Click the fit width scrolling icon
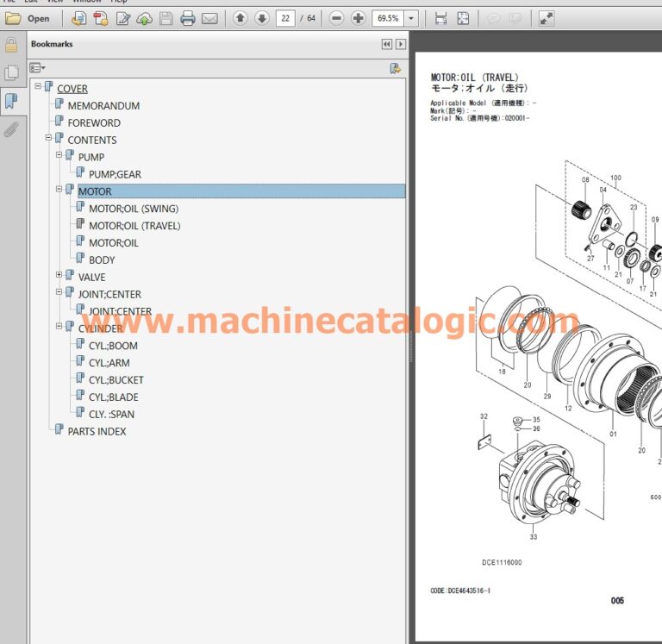The image size is (662, 644). point(440,19)
